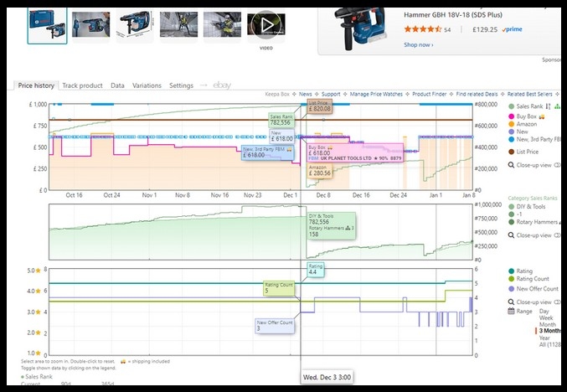Set chart range to Week

tap(546, 318)
